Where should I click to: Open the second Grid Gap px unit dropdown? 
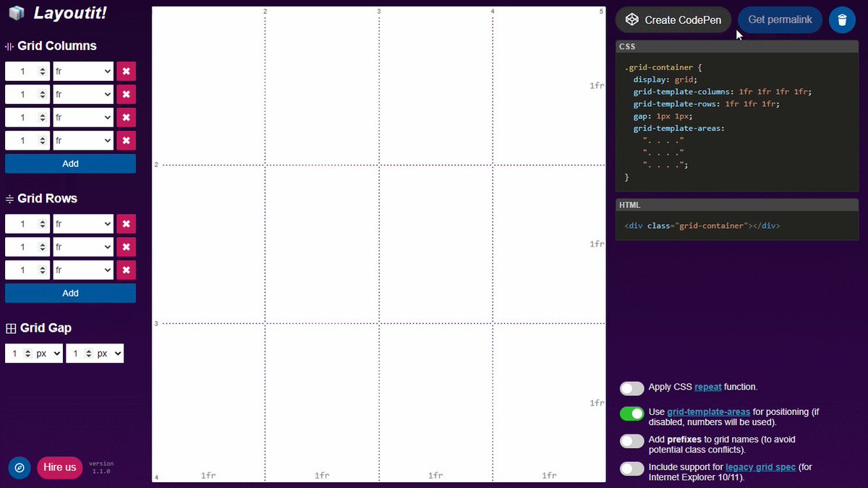pos(110,354)
